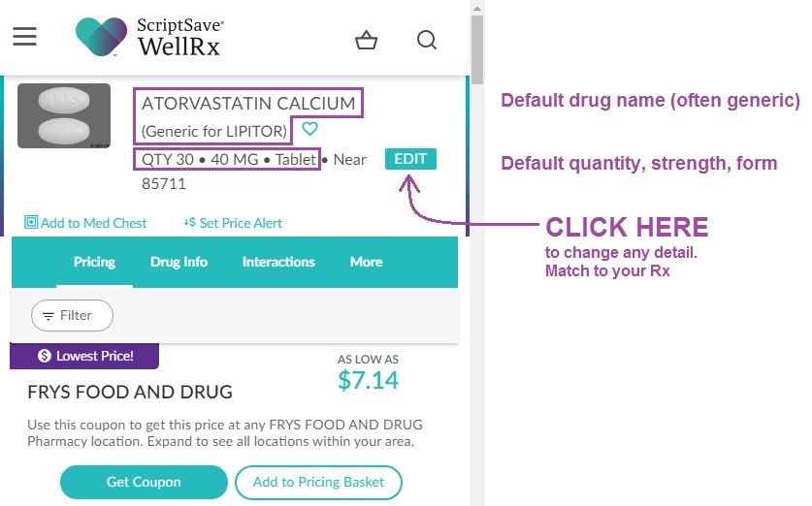Expand the More tab menu

coord(366,262)
